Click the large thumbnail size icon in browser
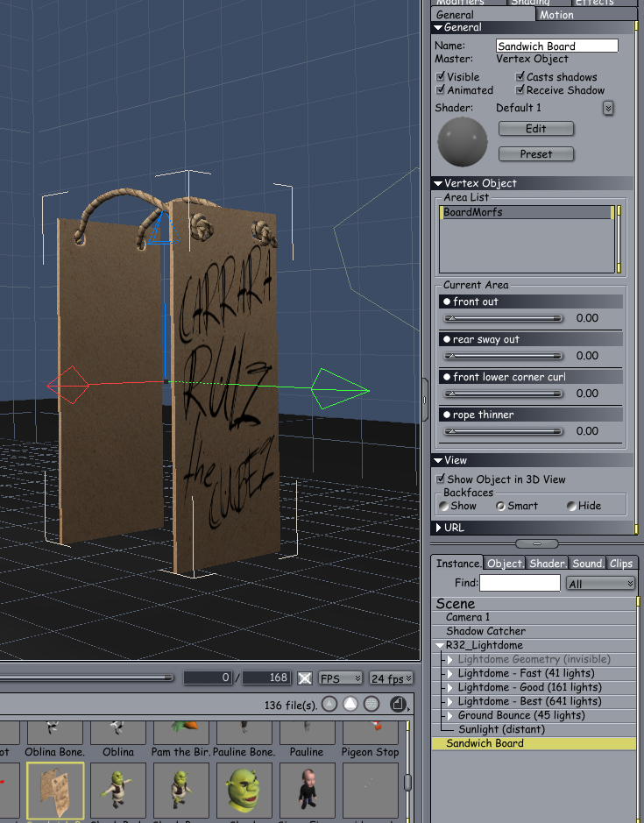Image resolution: width=644 pixels, height=823 pixels. click(x=350, y=704)
